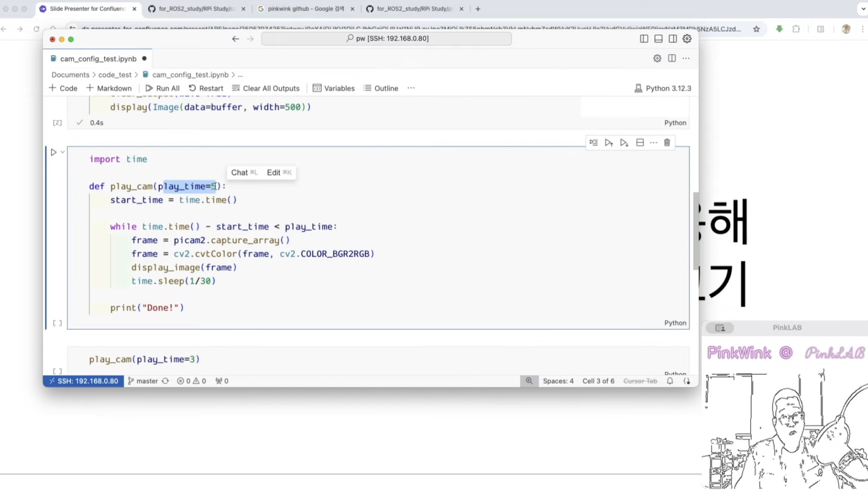Image resolution: width=868 pixels, height=494 pixels.
Task: Delete the cell with the trash icon
Action: tap(667, 143)
